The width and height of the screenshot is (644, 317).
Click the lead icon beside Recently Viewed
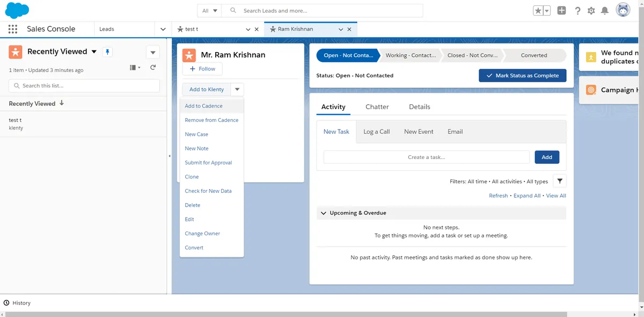(x=16, y=52)
